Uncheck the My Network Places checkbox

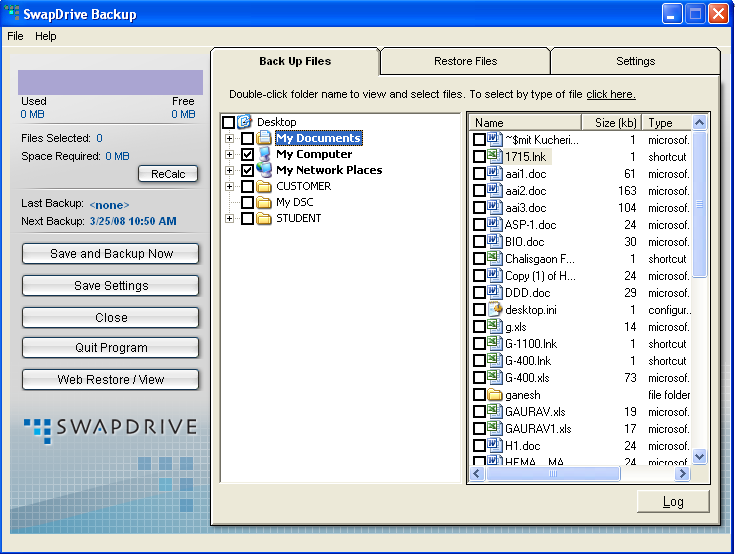tap(248, 170)
